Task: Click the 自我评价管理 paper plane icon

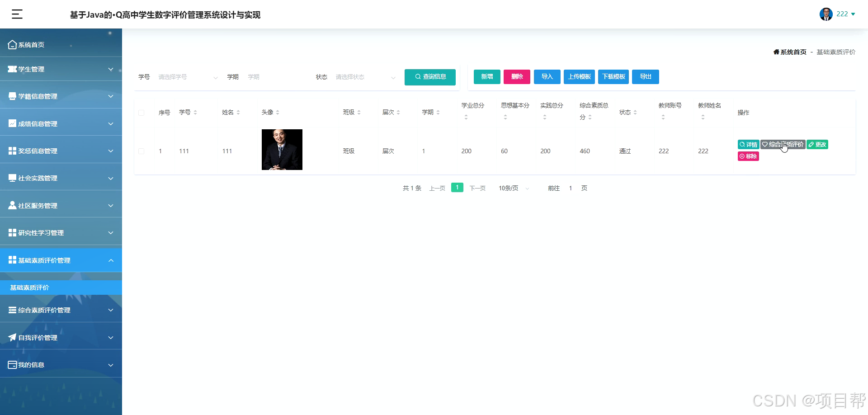Action: pos(13,337)
